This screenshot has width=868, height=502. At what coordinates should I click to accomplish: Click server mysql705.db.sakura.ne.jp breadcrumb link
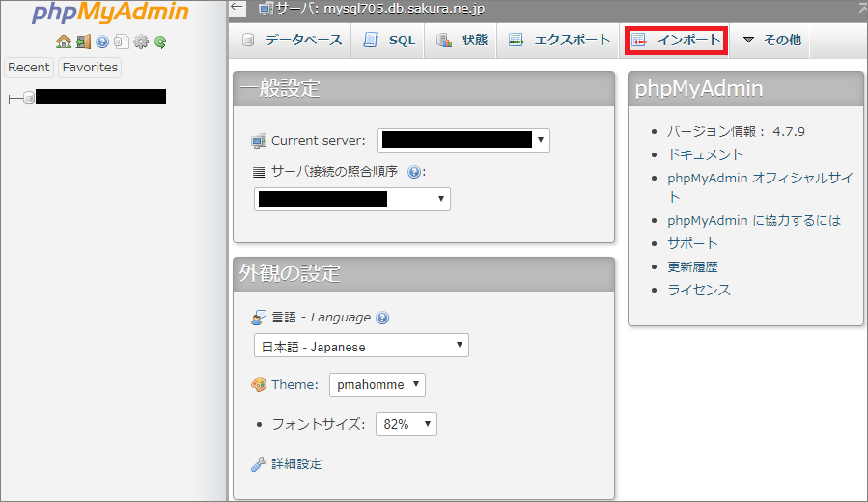pos(379,9)
